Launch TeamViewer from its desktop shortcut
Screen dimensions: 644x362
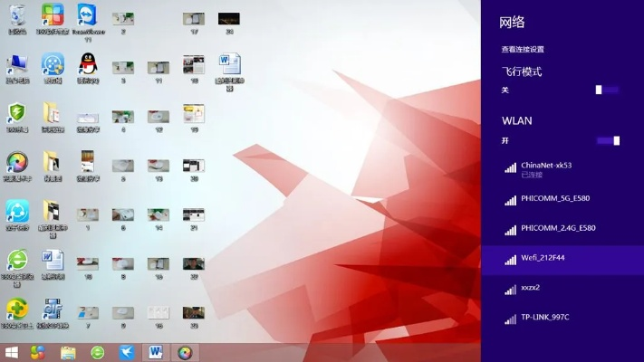coord(87,16)
